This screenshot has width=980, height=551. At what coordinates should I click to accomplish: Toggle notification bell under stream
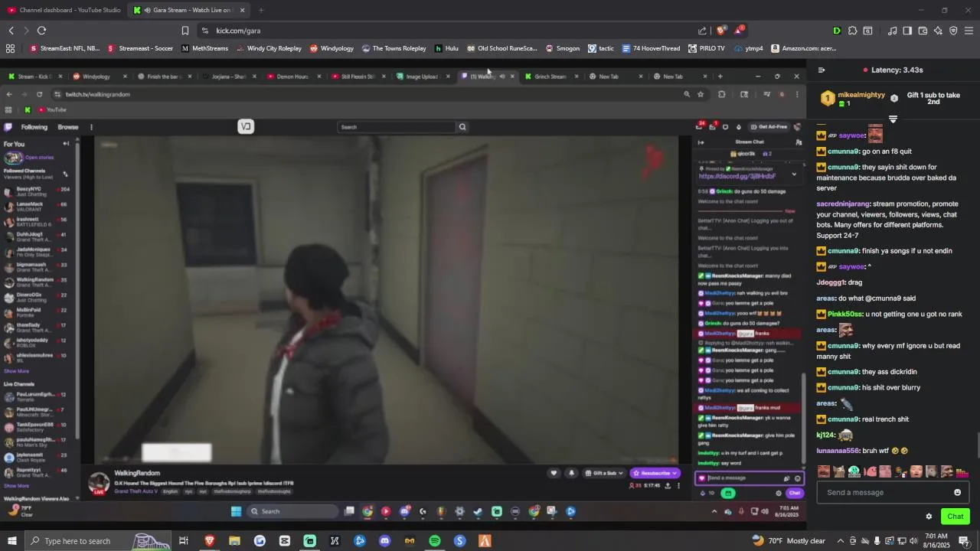(x=571, y=473)
